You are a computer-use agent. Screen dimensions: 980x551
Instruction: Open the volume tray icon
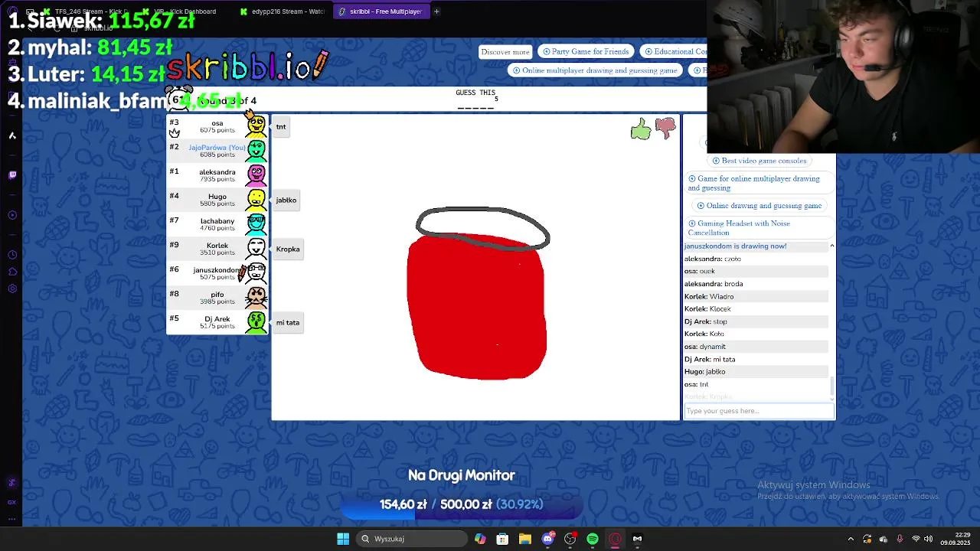pos(928,539)
